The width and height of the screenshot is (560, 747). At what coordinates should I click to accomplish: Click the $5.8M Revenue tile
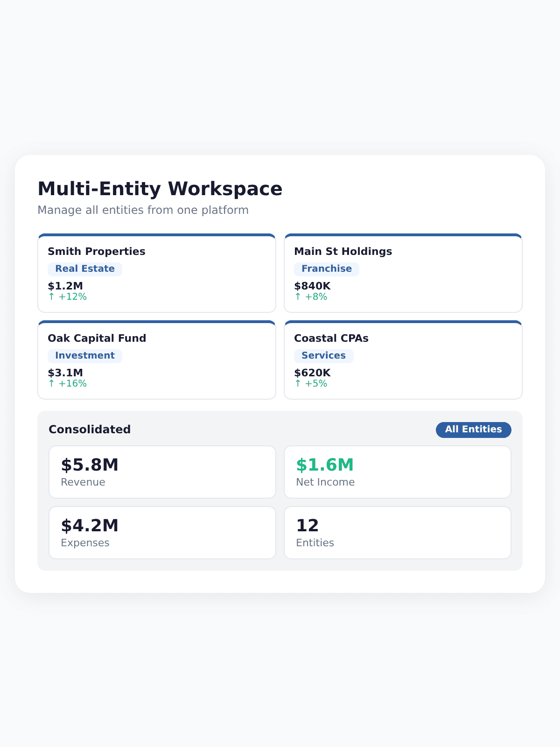pyautogui.click(x=162, y=472)
